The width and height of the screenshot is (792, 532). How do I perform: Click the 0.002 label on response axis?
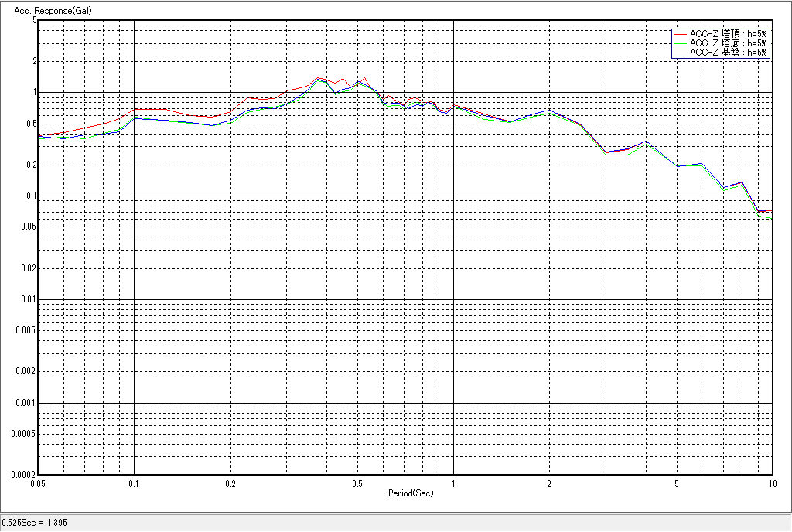pos(26,371)
